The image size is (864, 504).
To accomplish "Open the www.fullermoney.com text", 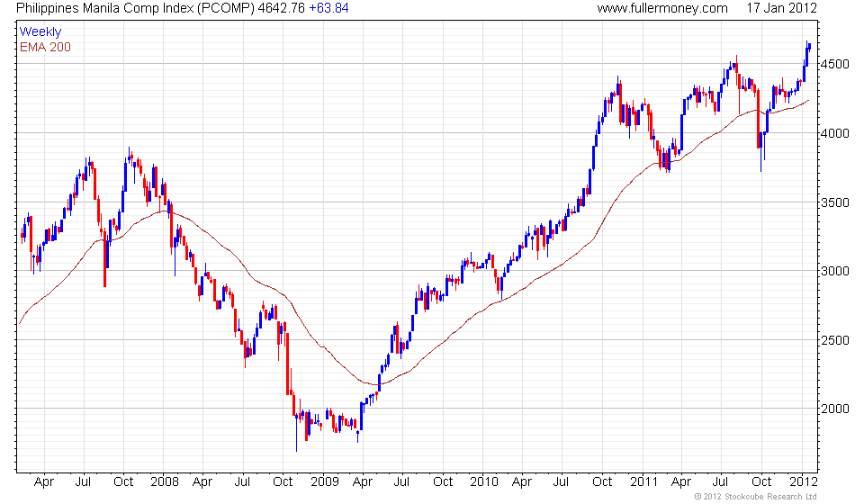I will pos(662,8).
